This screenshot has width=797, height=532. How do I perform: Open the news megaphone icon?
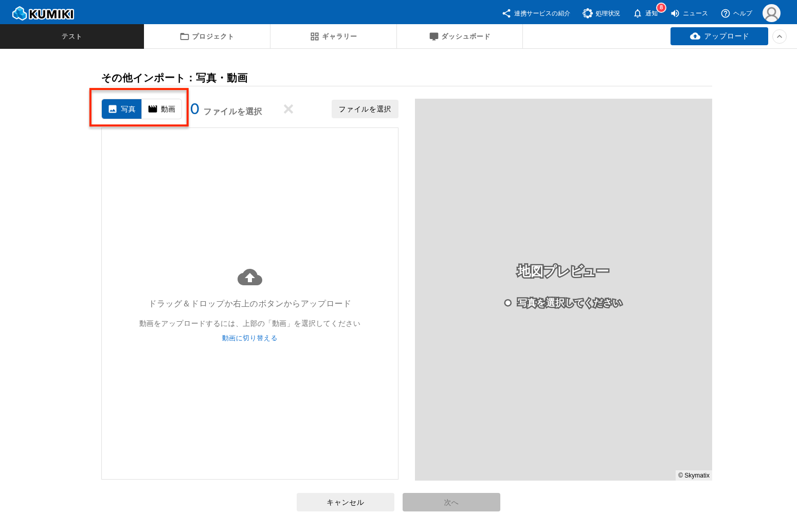[x=675, y=13]
